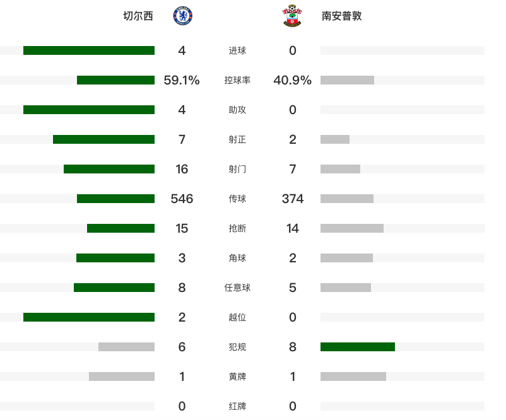Click Chelsea's 546 passes value

coord(182,199)
